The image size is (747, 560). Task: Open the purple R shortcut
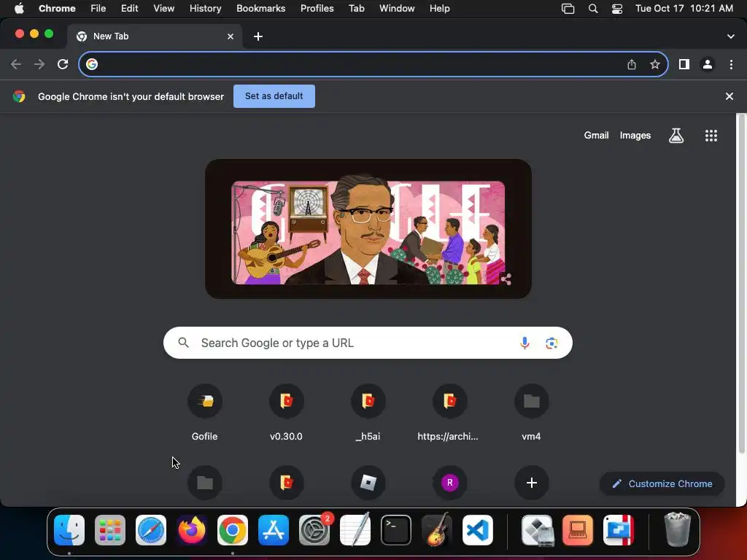pos(449,483)
